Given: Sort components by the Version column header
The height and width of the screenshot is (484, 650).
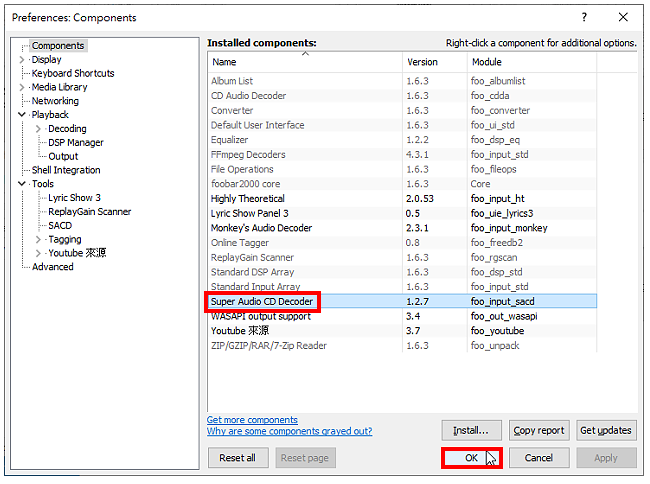Looking at the screenshot, I should pos(434,62).
